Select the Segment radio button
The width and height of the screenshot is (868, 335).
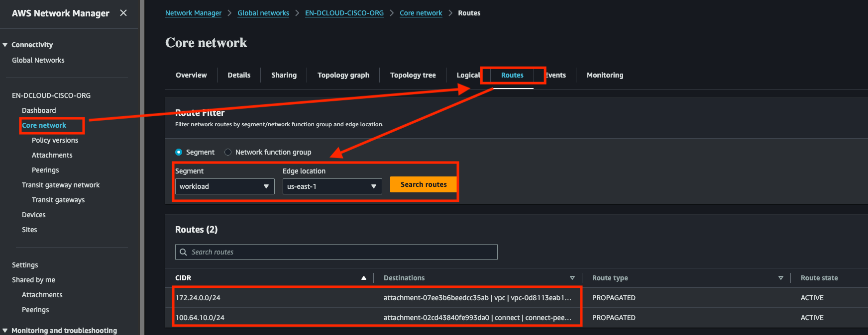pyautogui.click(x=179, y=152)
